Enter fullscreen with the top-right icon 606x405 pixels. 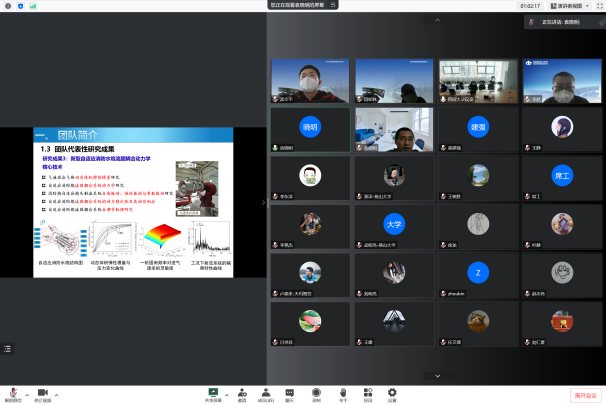600,6
